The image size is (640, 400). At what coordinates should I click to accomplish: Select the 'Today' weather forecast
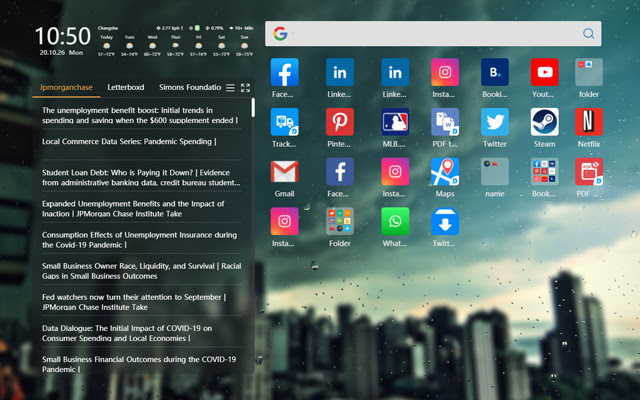click(x=106, y=45)
